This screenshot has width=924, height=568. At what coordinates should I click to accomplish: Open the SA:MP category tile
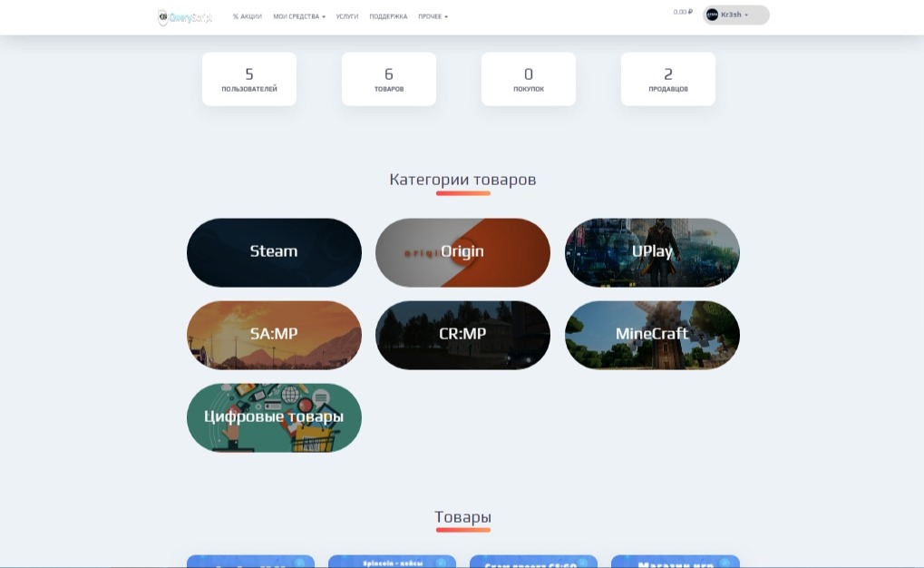coord(274,335)
